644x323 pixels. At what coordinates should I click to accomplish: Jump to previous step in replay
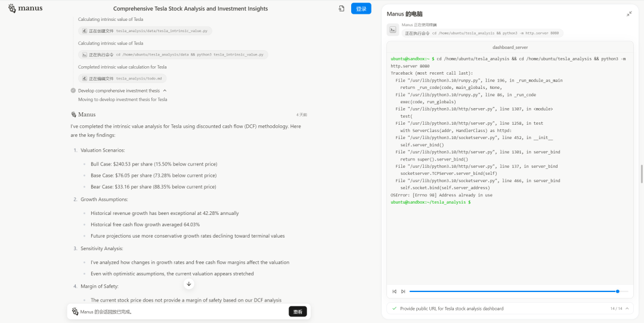coord(394,291)
